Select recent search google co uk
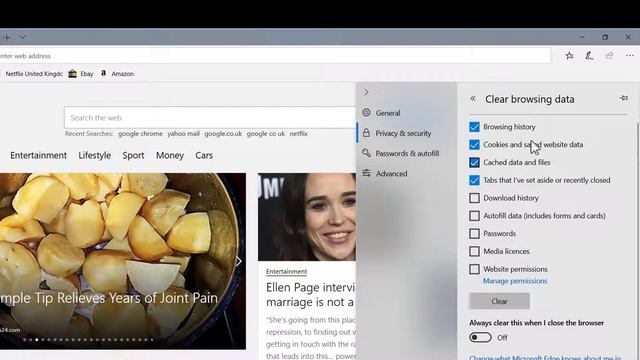Image resolution: width=640 pixels, height=360 pixels. 266,133
